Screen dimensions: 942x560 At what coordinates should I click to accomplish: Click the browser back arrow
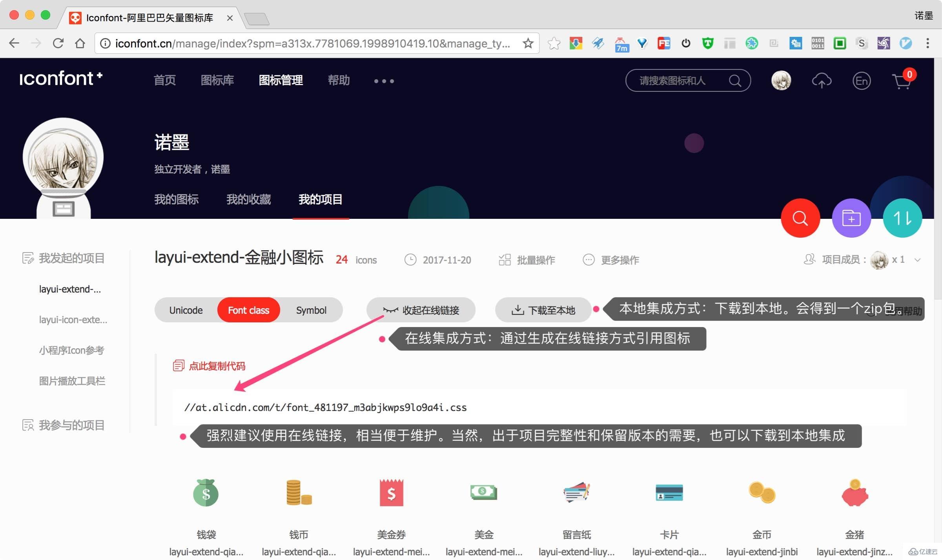(14, 43)
